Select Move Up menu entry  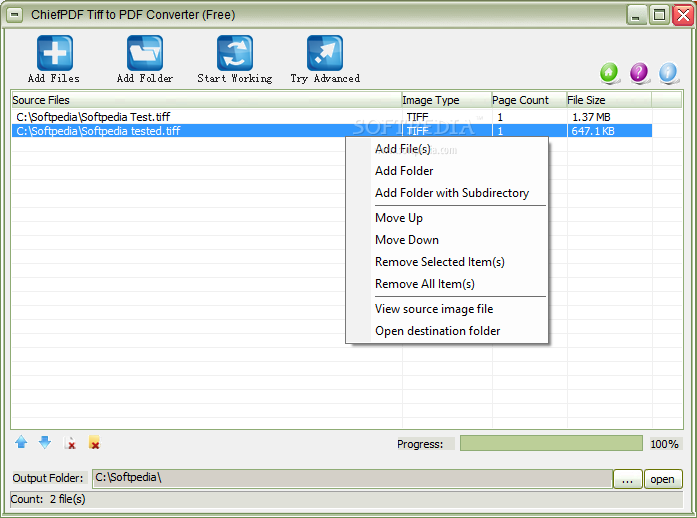(x=447, y=218)
